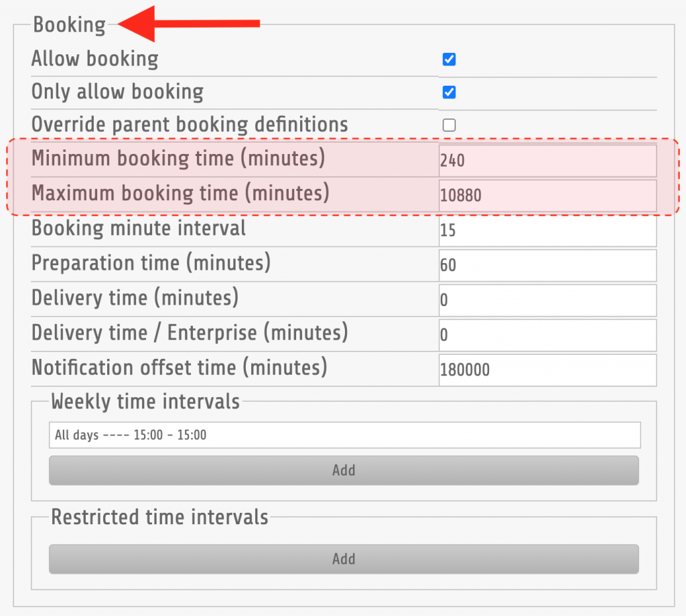
Task: Edit the Maximum booking time field
Action: (548, 196)
